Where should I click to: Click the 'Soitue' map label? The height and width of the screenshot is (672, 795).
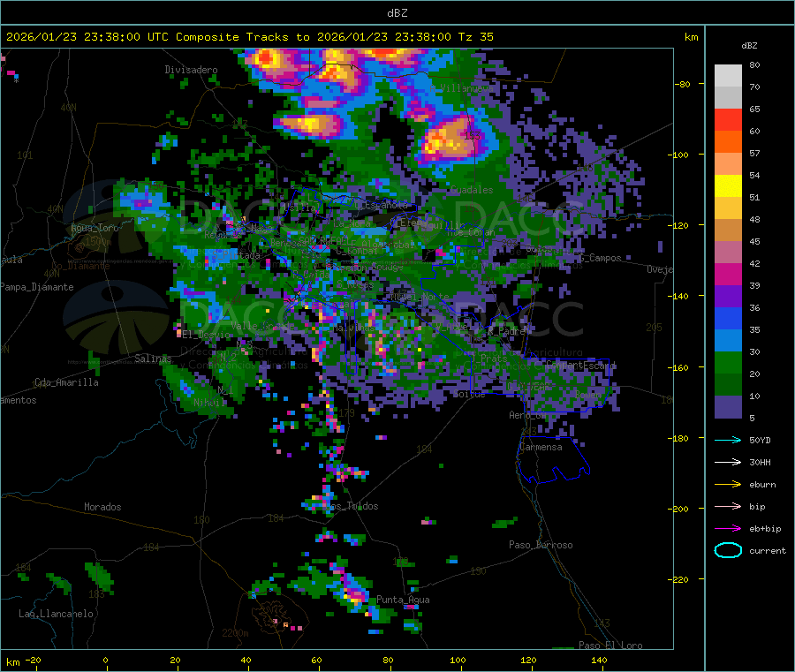click(469, 394)
